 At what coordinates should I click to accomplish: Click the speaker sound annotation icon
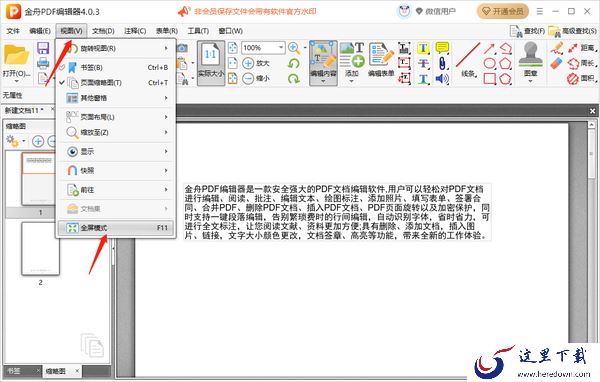pyautogui.click(x=442, y=79)
